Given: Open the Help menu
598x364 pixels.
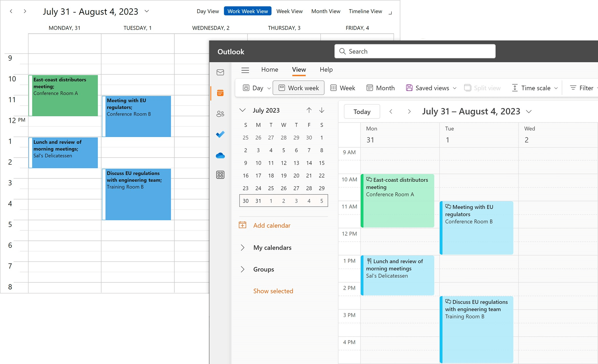Looking at the screenshot, I should (x=326, y=69).
